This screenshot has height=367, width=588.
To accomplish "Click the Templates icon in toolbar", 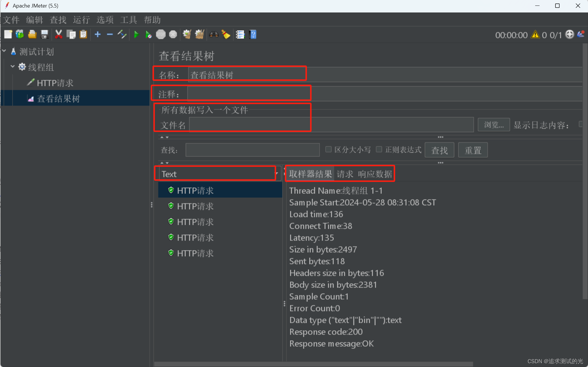I will [x=20, y=35].
